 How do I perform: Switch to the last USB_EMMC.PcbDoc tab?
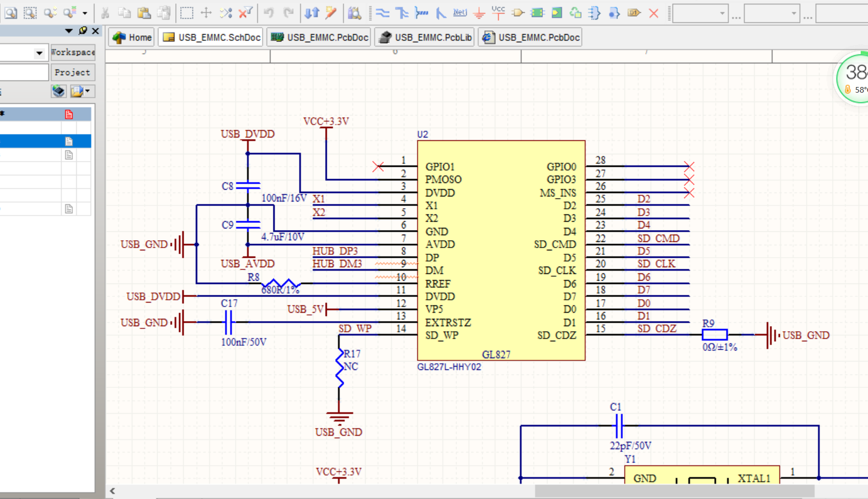530,38
